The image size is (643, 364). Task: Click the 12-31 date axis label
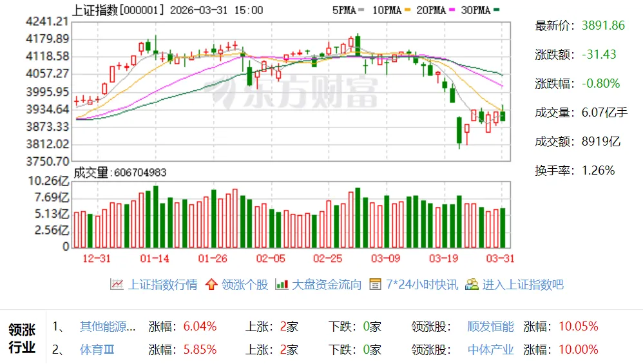click(97, 258)
